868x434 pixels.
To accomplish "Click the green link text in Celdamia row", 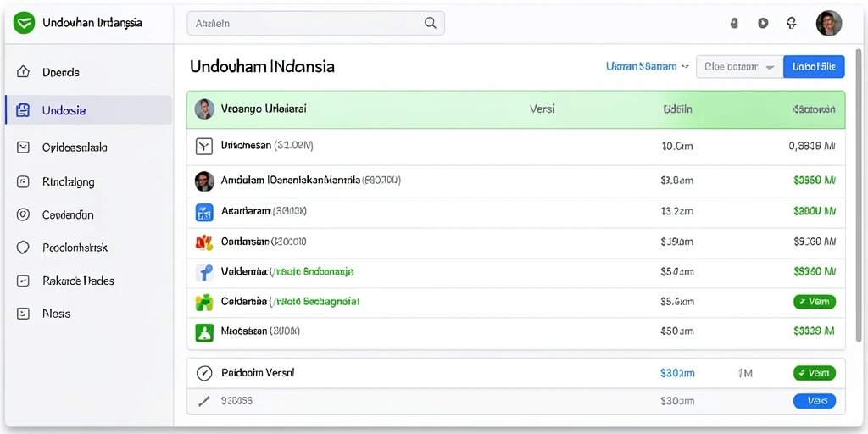I will [315, 302].
